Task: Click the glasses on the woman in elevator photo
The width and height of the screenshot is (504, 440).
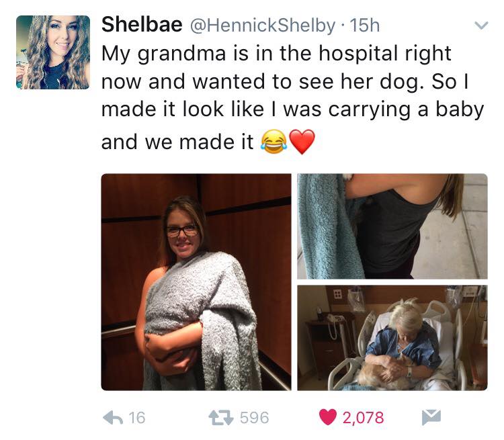Action: (181, 231)
